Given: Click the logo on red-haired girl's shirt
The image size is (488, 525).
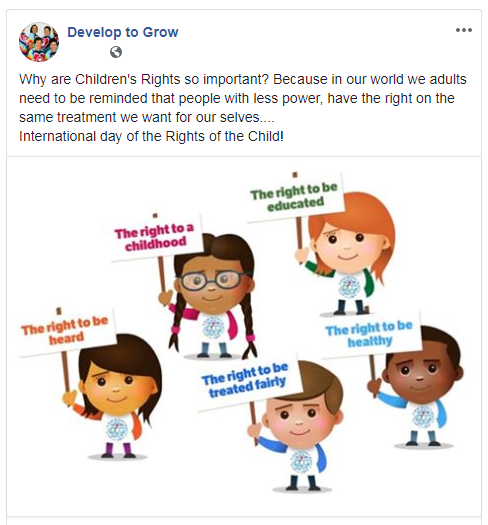Looking at the screenshot, I should (x=349, y=287).
